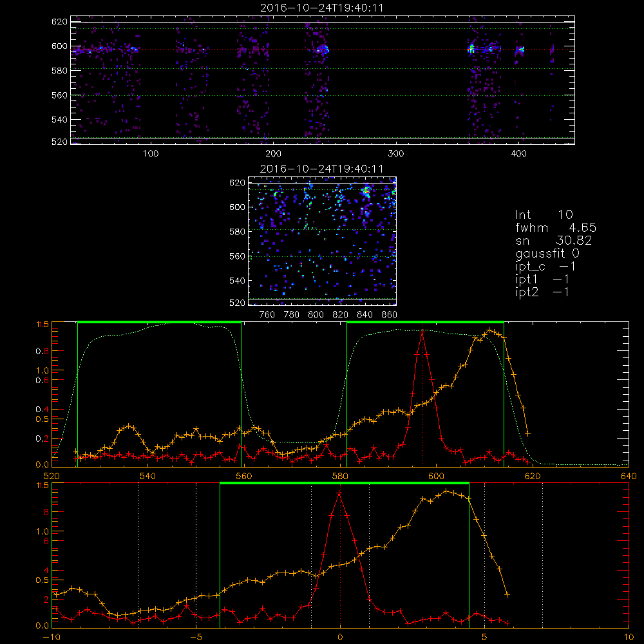Click x-axis label 540 of the upper line plot

(x=148, y=477)
